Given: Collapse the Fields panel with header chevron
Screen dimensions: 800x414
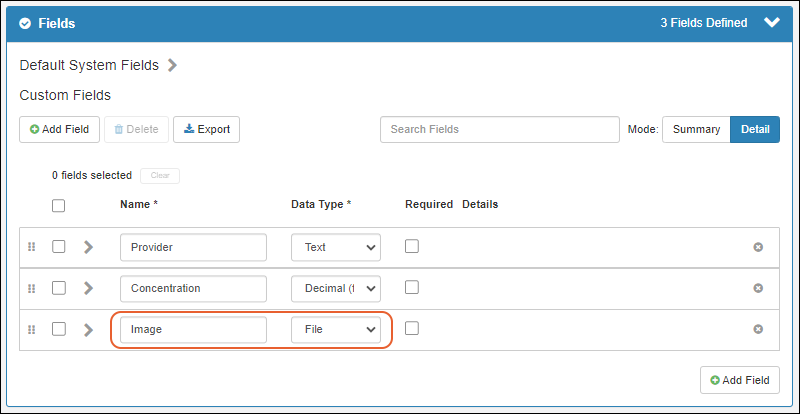Looking at the screenshot, I should click(x=770, y=23).
